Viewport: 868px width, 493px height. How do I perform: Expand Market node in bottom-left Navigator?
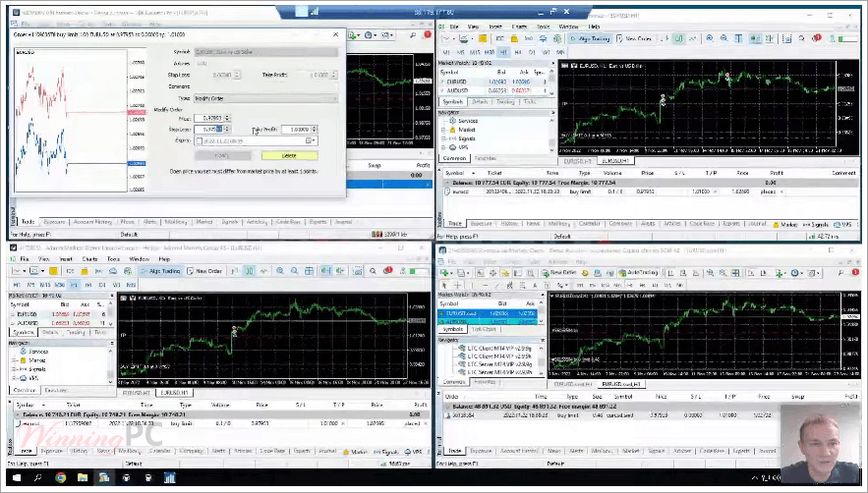coord(14,360)
